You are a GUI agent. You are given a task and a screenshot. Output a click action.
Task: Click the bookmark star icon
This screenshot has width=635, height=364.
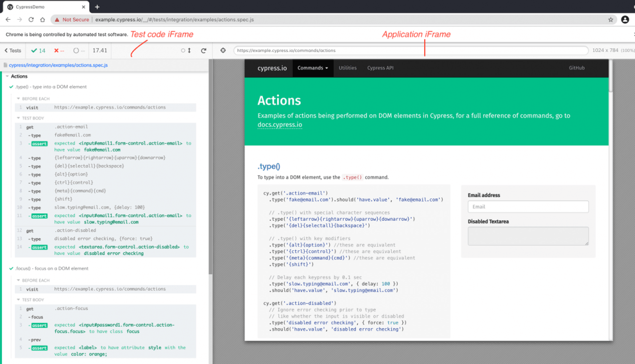tap(611, 20)
